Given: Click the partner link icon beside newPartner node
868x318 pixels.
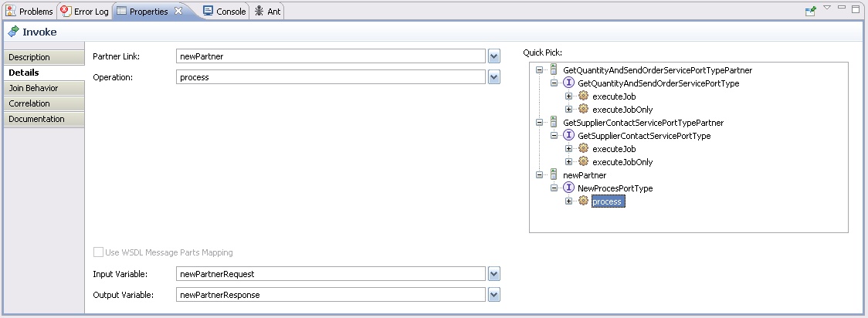Looking at the screenshot, I should tap(554, 175).
